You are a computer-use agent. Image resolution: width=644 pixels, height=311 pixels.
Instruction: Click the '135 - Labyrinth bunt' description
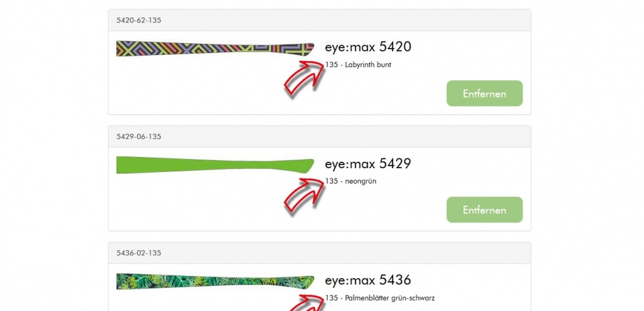point(358,65)
